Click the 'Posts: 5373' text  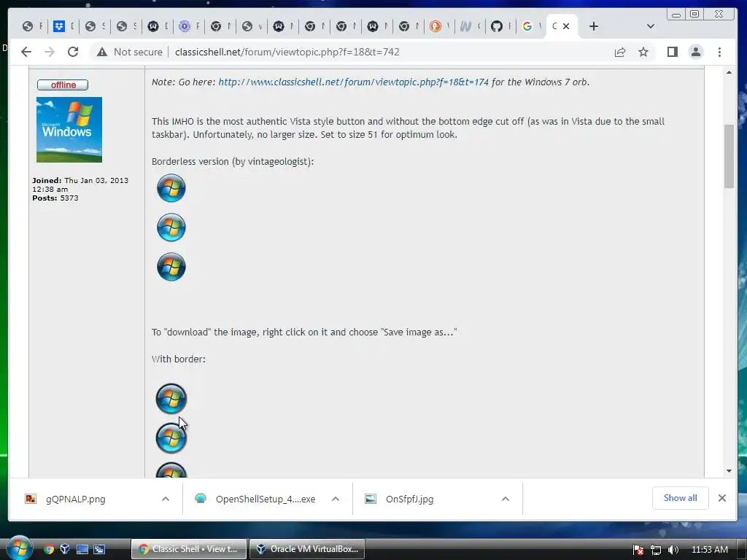click(x=55, y=198)
